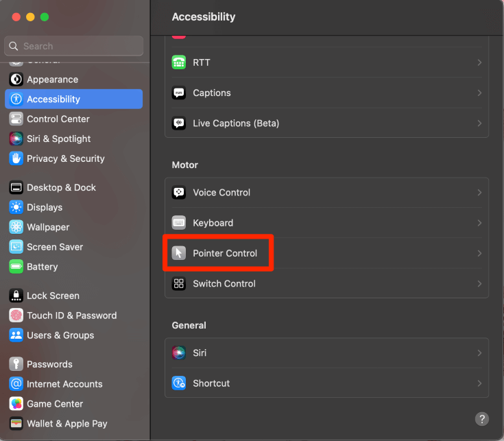Viewport: 504px width, 441px height.
Task: Click the Siri icon under General
Action: pos(179,353)
